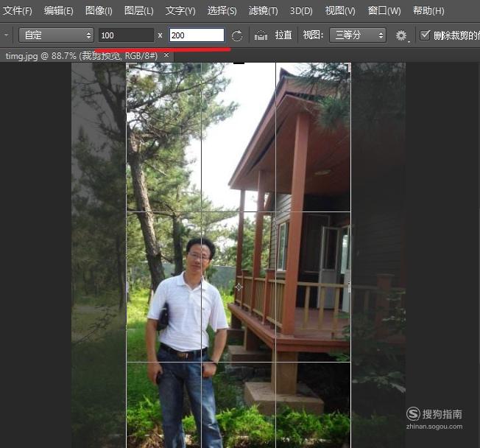This screenshot has height=448, width=480.
Task: Open the 编辑(E) menu
Action: click(58, 11)
